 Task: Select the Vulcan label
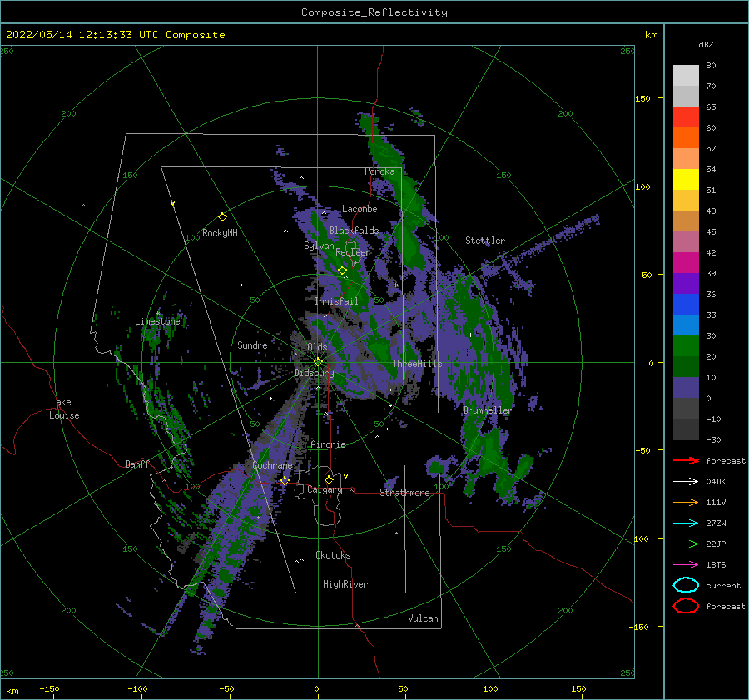pyautogui.click(x=423, y=618)
